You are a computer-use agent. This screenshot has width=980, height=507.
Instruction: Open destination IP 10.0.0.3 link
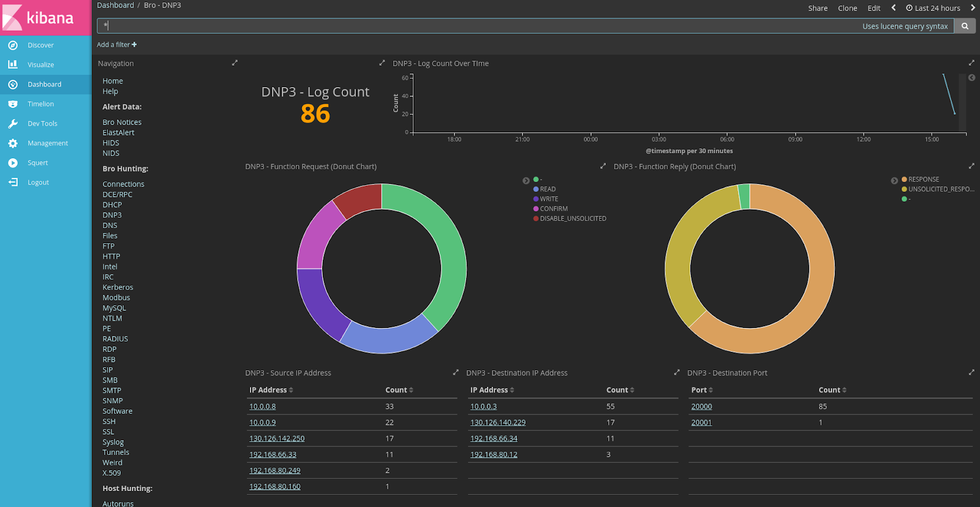[x=483, y=406]
